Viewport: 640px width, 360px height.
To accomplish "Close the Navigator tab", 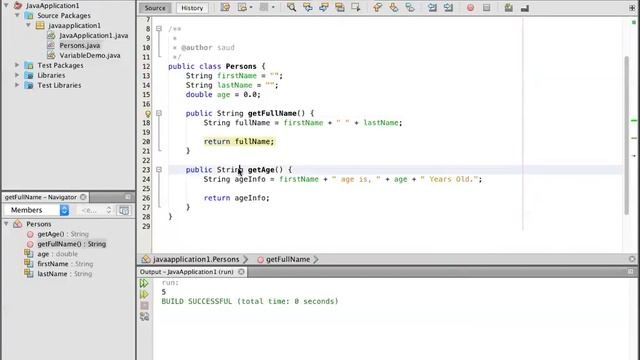I will click(x=83, y=197).
